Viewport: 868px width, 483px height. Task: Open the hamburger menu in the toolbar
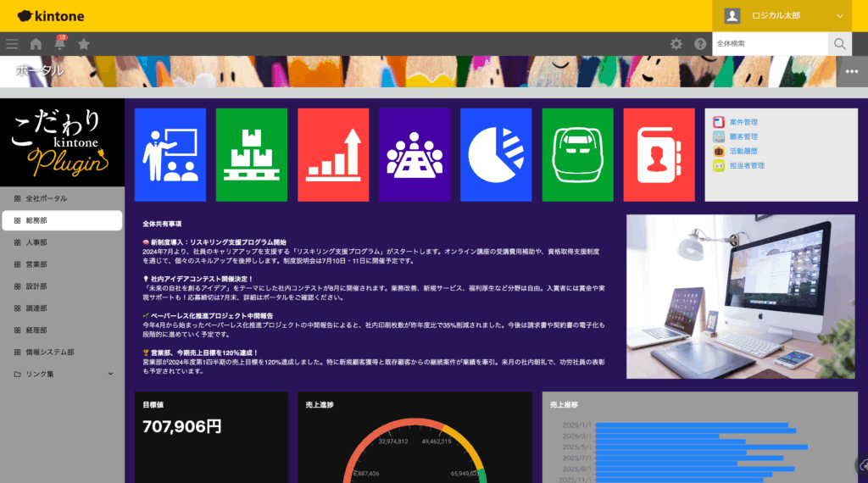click(12, 44)
